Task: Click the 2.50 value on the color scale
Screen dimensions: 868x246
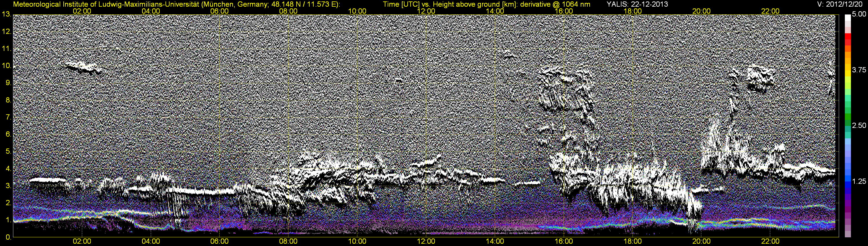Action: coord(859,126)
